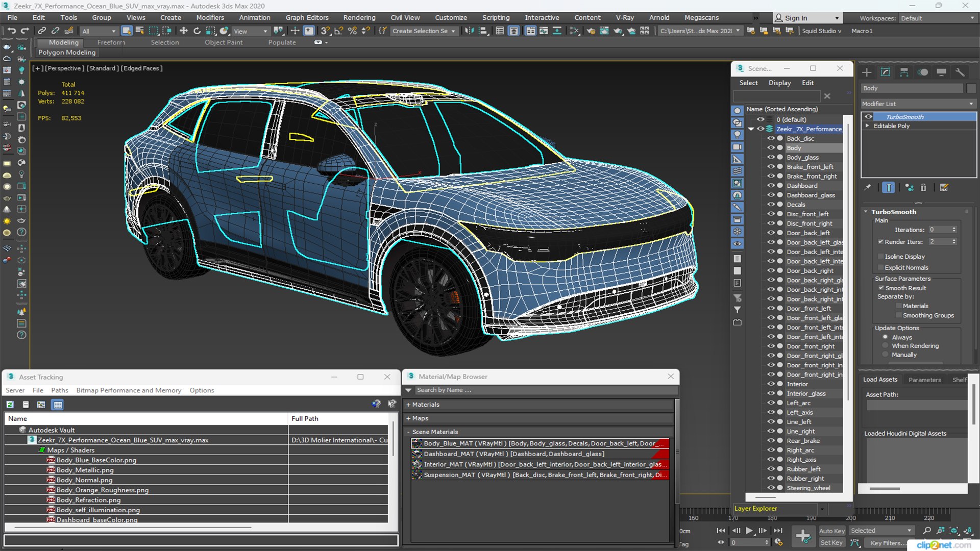The width and height of the screenshot is (980, 551).
Task: Click Play Animation button
Action: coord(749,531)
